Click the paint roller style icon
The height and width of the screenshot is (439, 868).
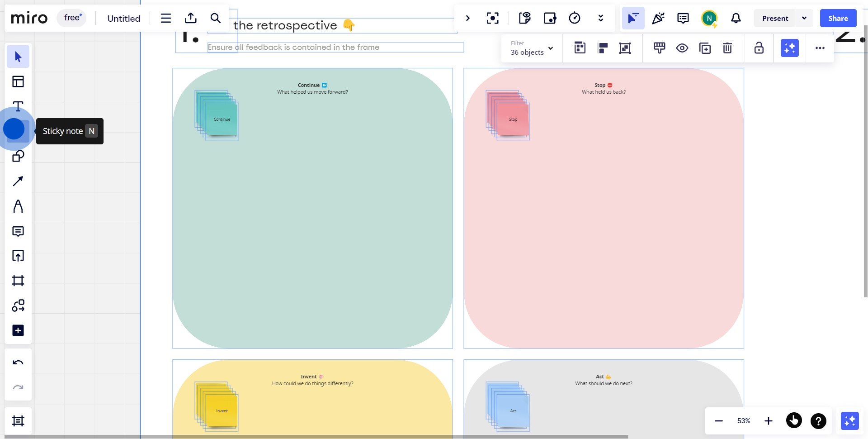pos(660,48)
